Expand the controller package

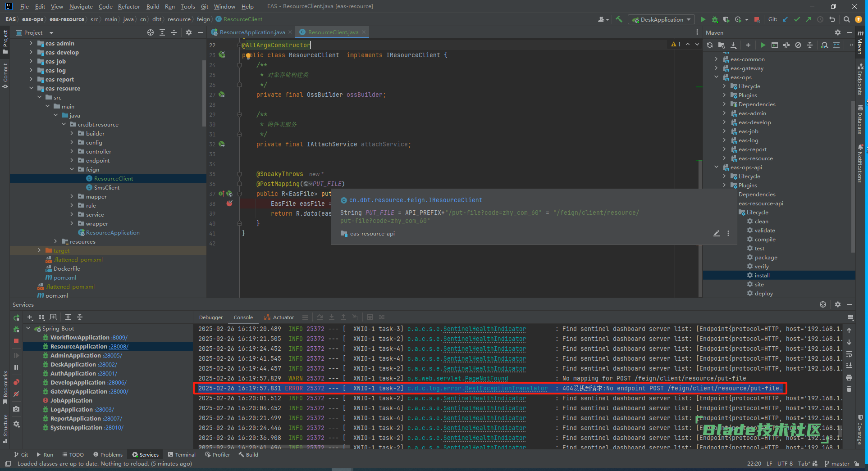72,151
